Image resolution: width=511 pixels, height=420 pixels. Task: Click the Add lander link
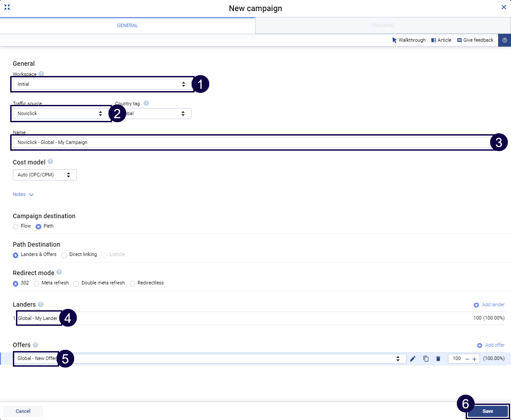[489, 305]
